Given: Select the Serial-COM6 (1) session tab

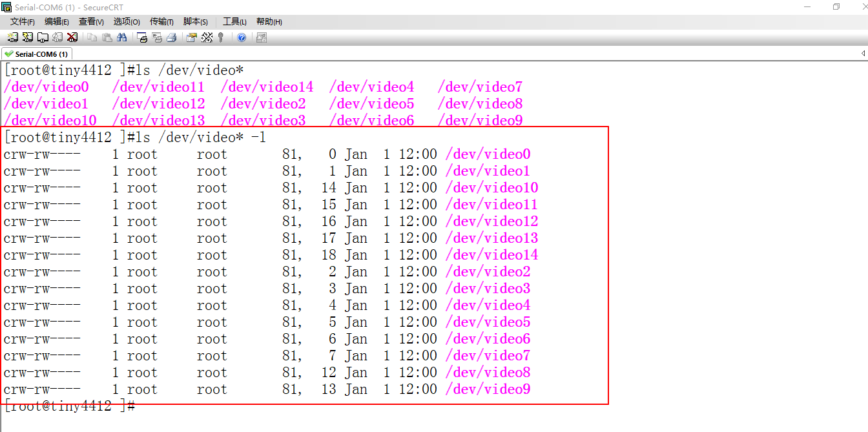Looking at the screenshot, I should pos(37,54).
